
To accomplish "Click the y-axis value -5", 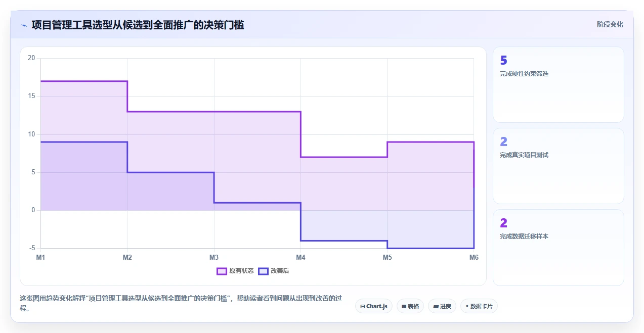I will coord(31,248).
